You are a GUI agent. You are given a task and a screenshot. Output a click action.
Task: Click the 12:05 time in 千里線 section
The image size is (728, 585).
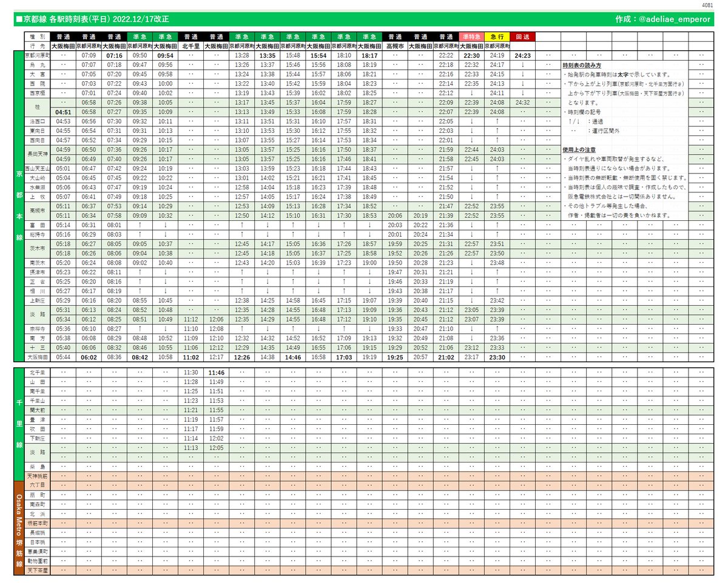tap(216, 448)
